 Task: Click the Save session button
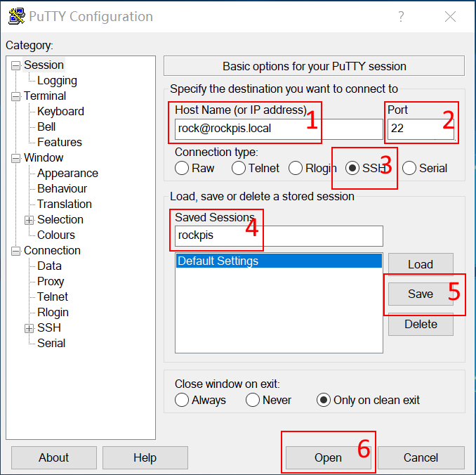[421, 294]
